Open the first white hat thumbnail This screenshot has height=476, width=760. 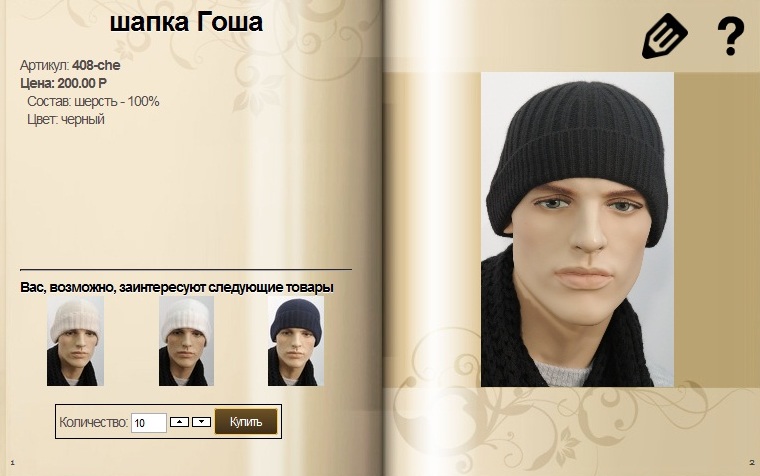(x=75, y=341)
